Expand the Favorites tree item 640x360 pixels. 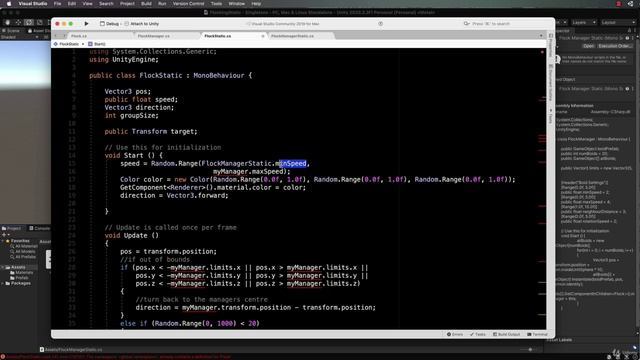pyautogui.click(x=3, y=241)
